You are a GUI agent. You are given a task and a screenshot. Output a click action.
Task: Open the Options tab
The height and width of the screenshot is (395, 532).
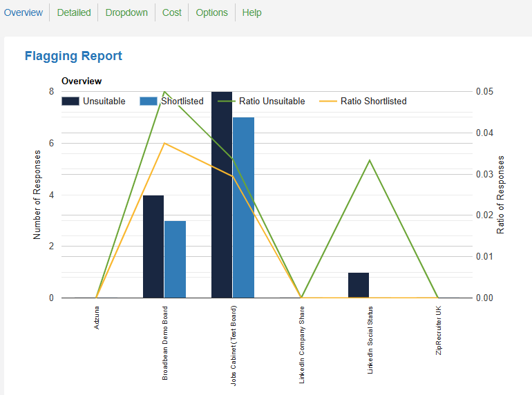(211, 12)
